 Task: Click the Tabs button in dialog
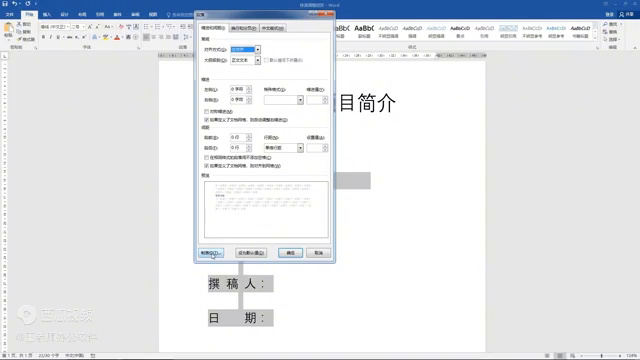(211, 253)
